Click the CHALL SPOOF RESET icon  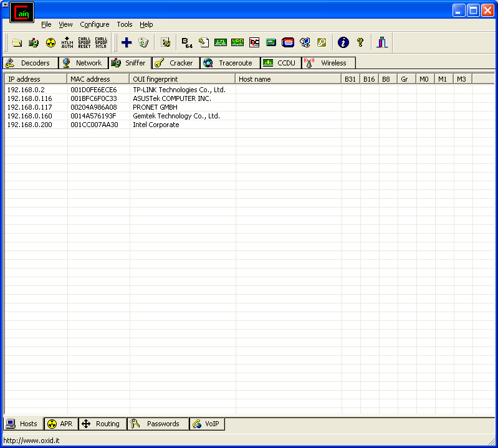84,42
